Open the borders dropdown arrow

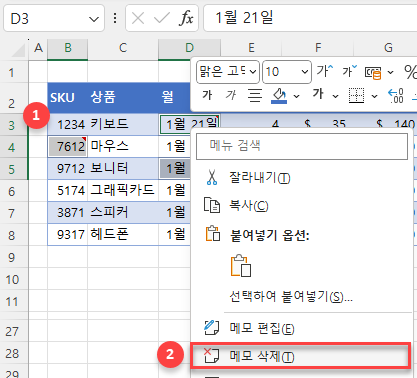point(375,97)
